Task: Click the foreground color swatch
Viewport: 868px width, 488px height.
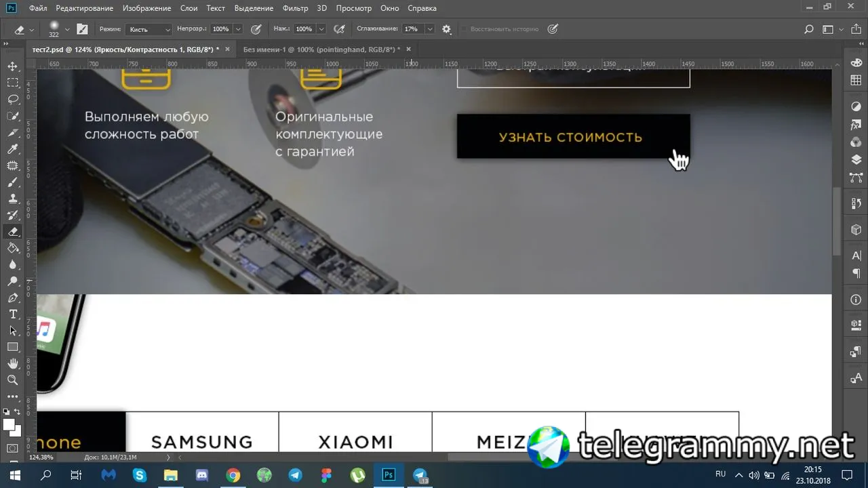Action: (9, 424)
